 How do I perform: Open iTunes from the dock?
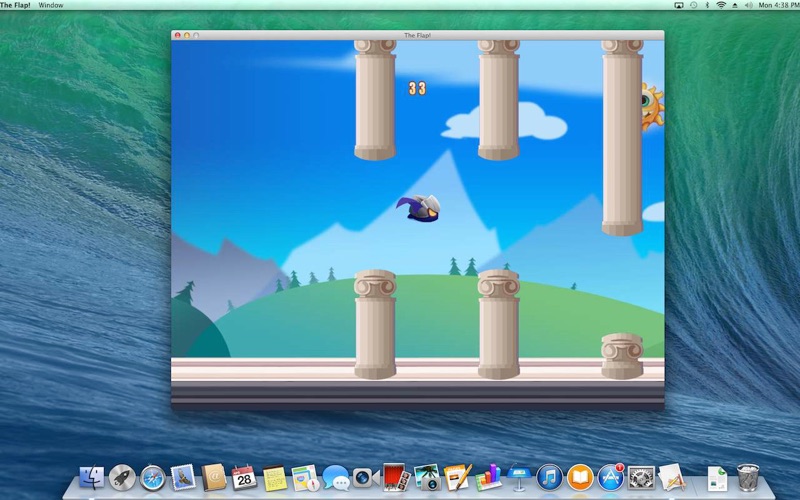pos(549,478)
